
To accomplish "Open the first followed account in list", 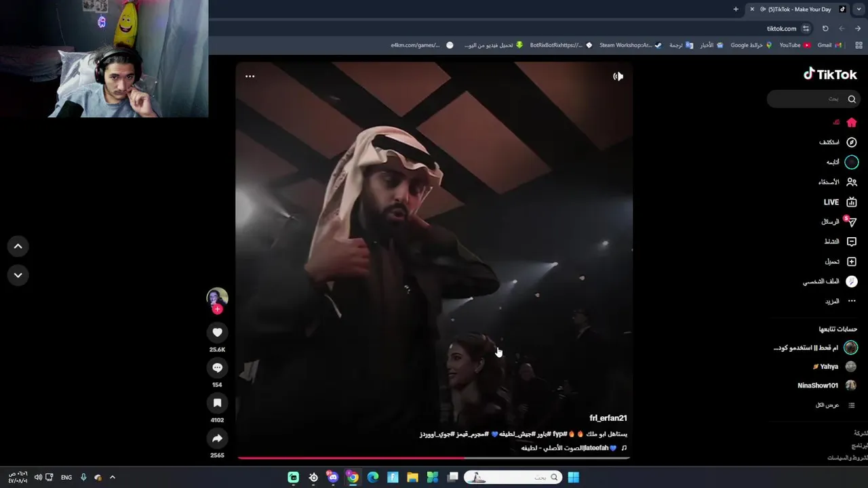I will tap(816, 348).
